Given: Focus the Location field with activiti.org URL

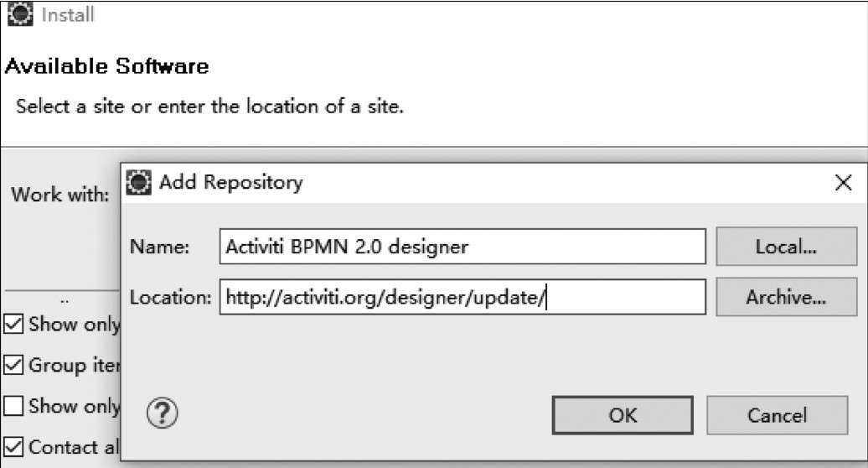Looking at the screenshot, I should tap(462, 298).
